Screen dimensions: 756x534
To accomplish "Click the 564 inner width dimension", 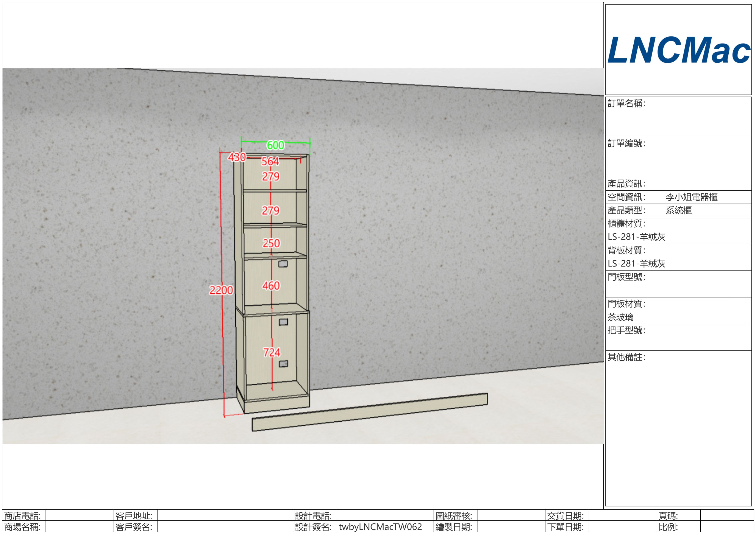I will tap(270, 161).
